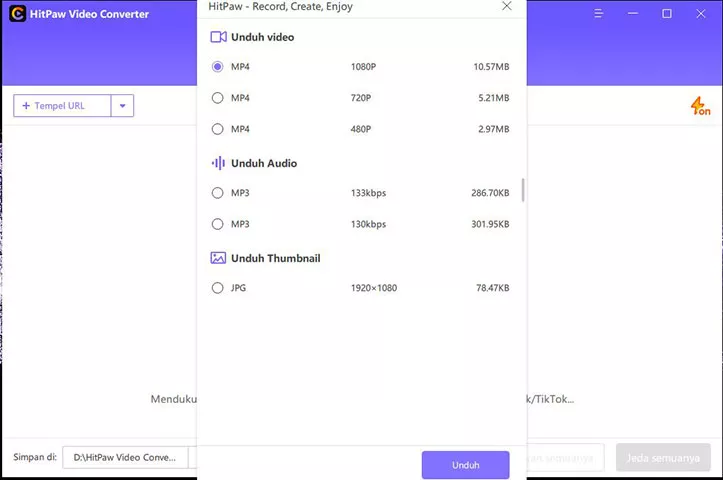The height and width of the screenshot is (480, 723).
Task: Click the dialog title HitPaw - Record, Create, Enjoy
Action: 280,6
